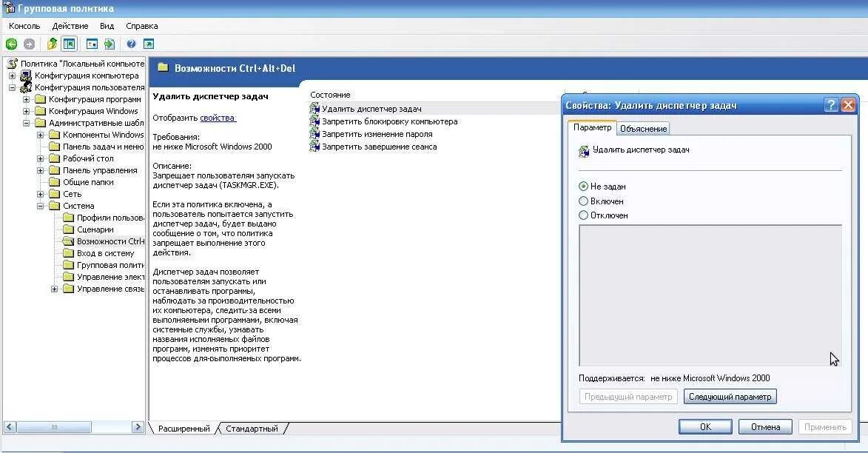Expand the Конфигурация Windows node
The image size is (868, 453).
(26, 111)
